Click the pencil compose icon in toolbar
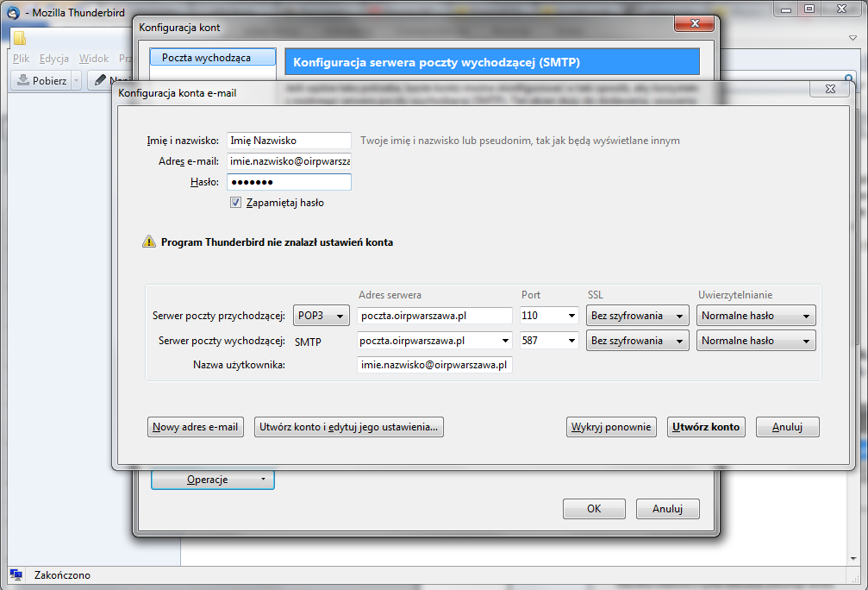The image size is (868, 590). (100, 79)
